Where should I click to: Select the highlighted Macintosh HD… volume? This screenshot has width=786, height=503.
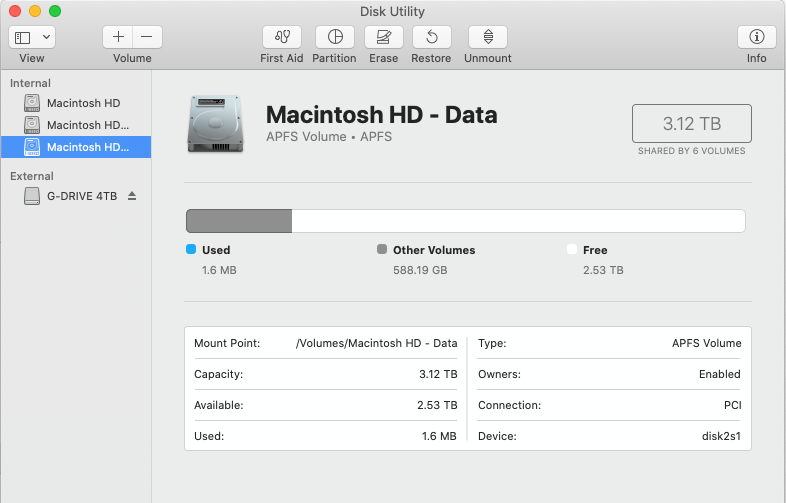[x=76, y=147]
